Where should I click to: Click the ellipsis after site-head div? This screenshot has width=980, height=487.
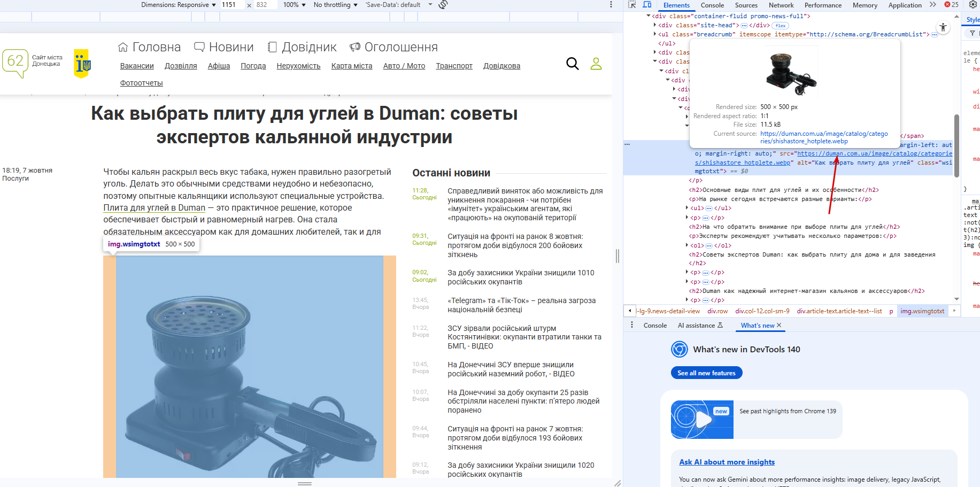pos(744,26)
